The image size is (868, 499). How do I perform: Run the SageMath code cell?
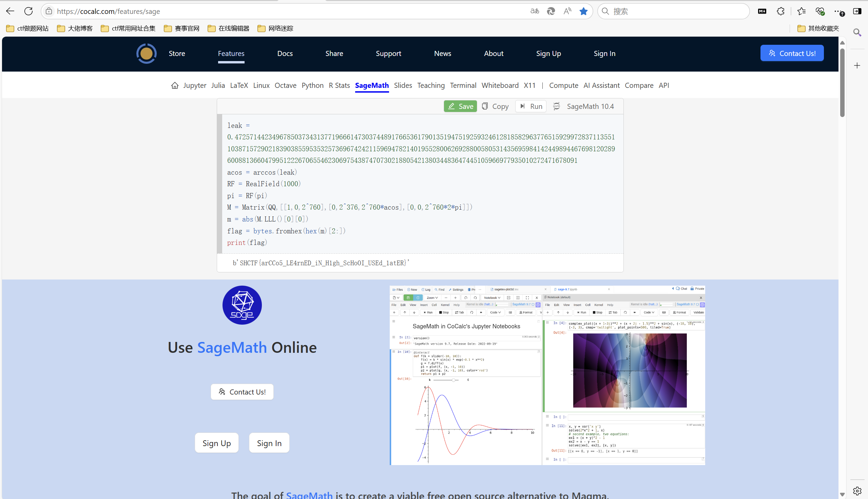tap(531, 106)
